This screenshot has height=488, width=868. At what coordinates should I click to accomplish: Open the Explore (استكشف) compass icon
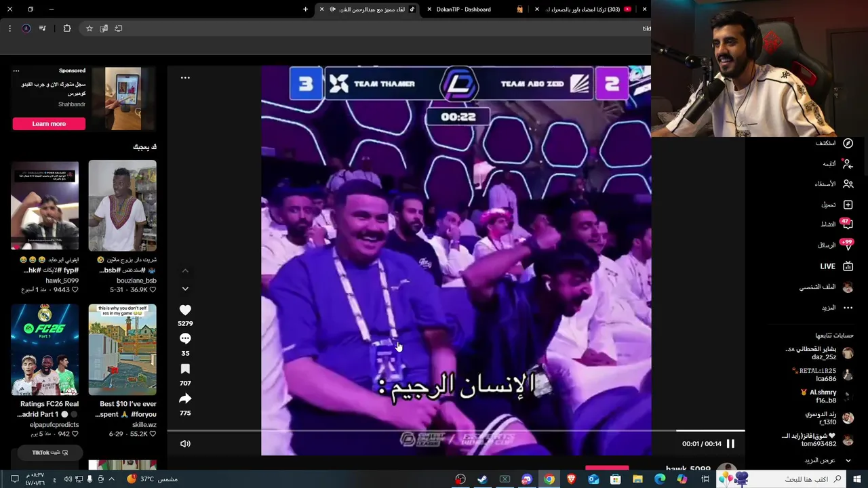[x=848, y=143]
